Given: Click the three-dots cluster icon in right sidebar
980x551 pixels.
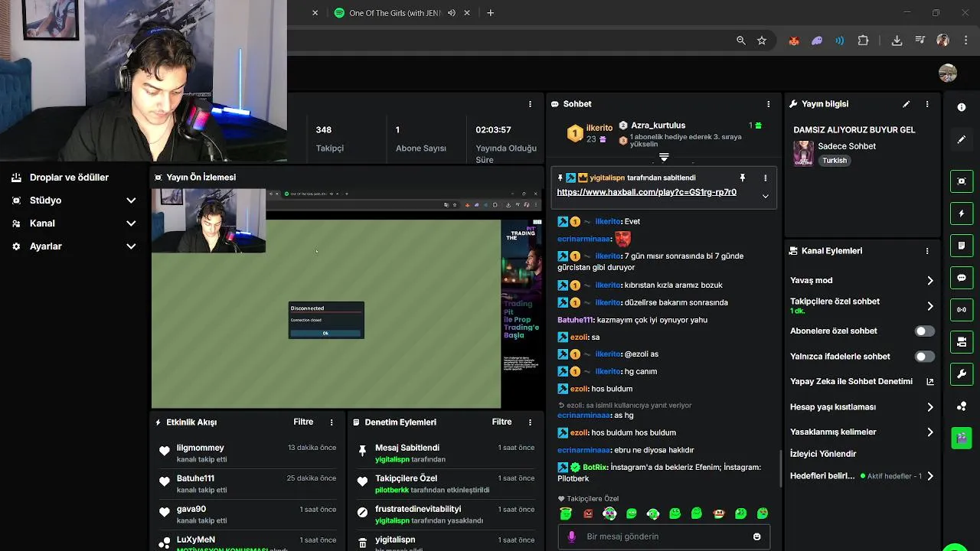Looking at the screenshot, I should (962, 406).
